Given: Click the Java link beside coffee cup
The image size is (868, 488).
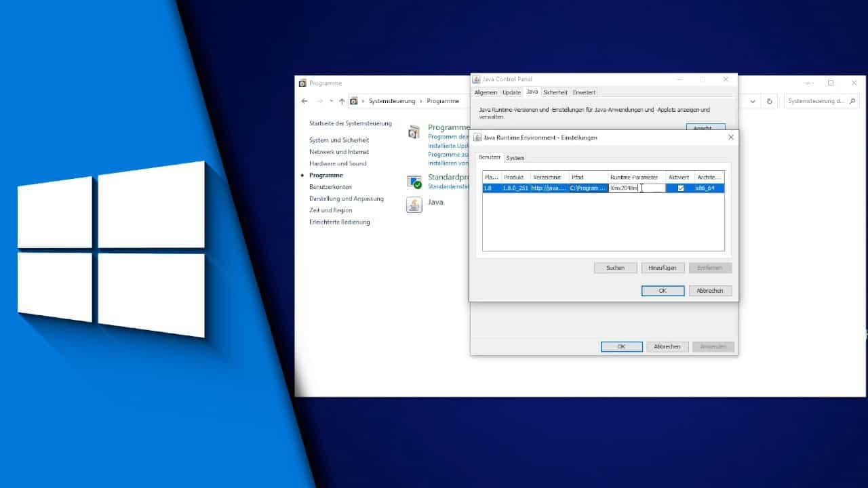Looking at the screenshot, I should (x=436, y=202).
